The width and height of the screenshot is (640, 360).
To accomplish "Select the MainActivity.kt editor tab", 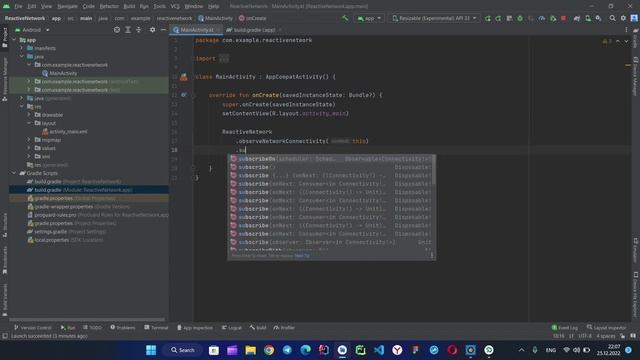I will click(x=197, y=30).
